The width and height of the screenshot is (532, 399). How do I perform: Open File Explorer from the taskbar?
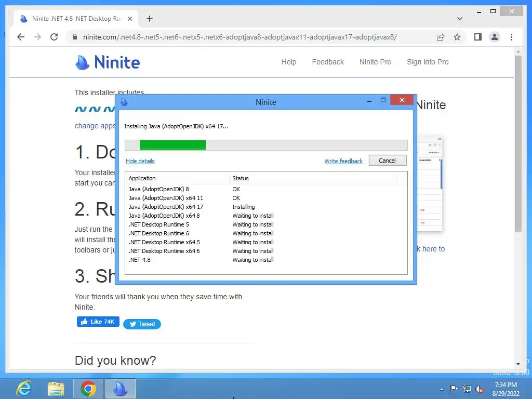pyautogui.click(x=56, y=389)
